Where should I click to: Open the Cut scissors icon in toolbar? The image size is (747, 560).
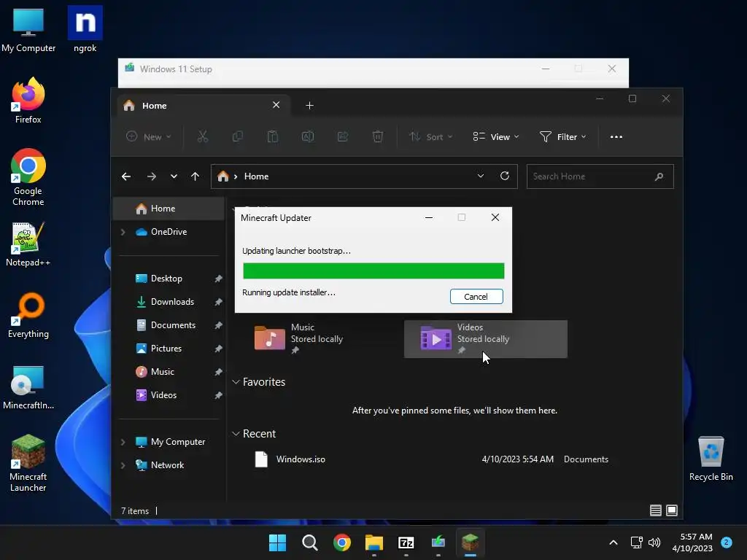point(203,137)
